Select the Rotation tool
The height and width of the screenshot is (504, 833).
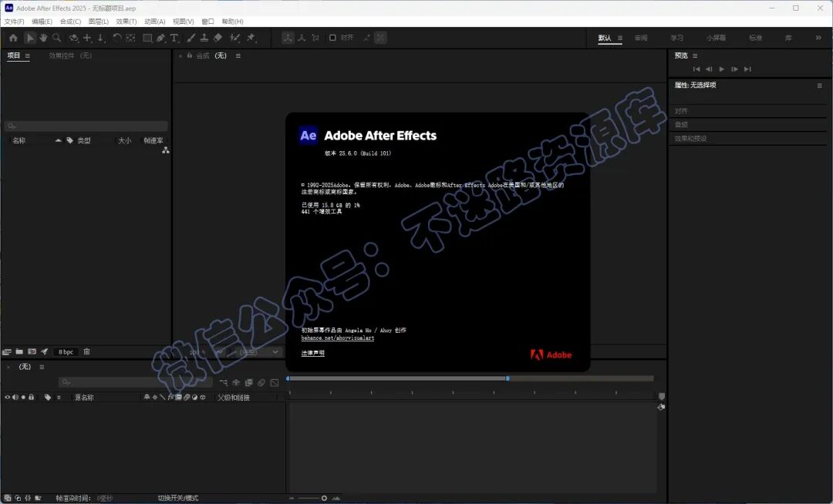pos(117,38)
